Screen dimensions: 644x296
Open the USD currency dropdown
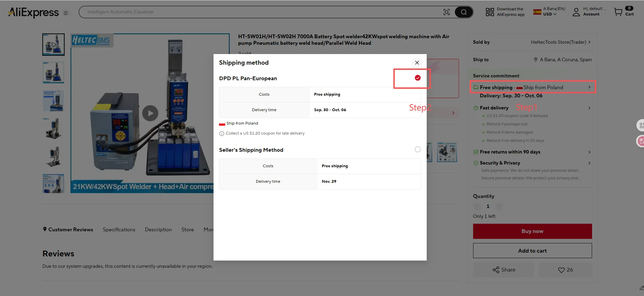[x=550, y=14]
